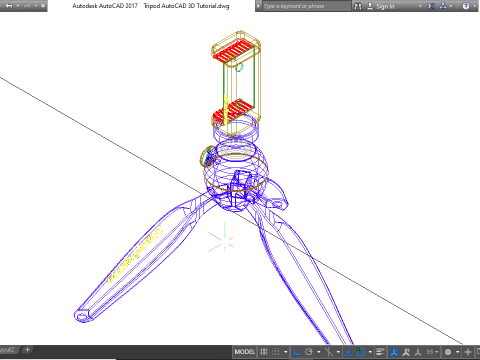Screen dimensions: 480x360
Task: Open workspace switching dropdown arrow
Action: pos(457,352)
